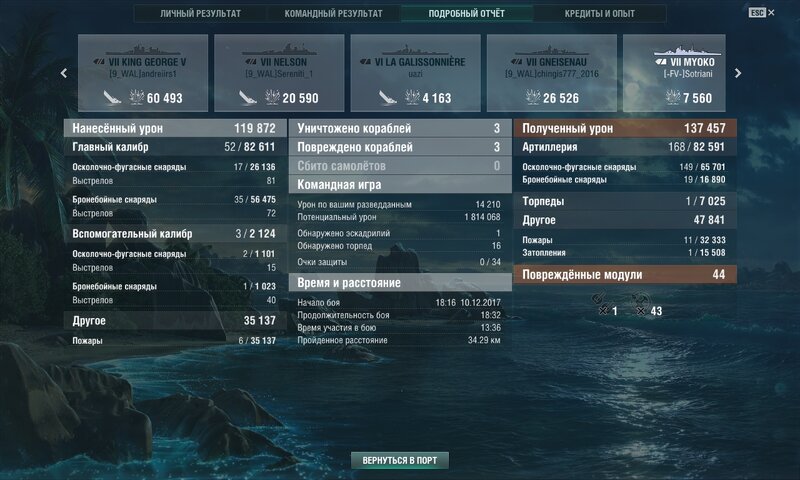Click the damage burst icon on Nelson card
The width and height of the screenshot is (800, 480).
(x=272, y=97)
